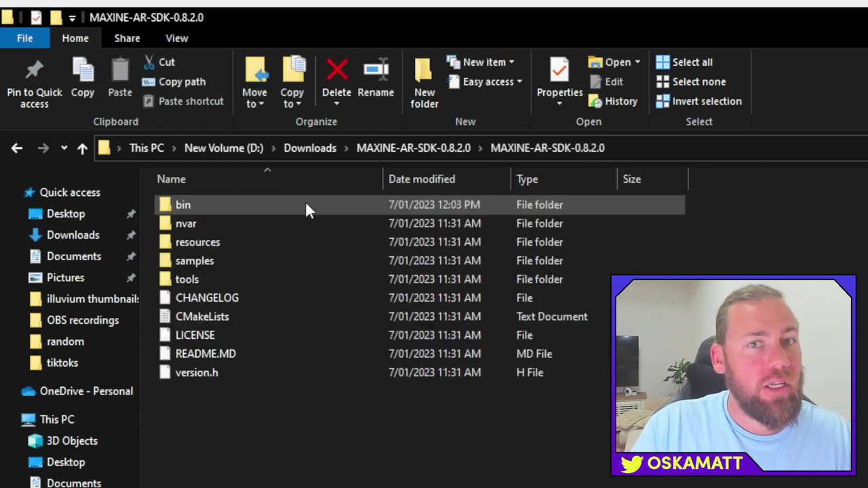Image resolution: width=868 pixels, height=488 pixels.
Task: Click the first MAXINE-AR-SDK-0.8.2.0 breadcrumb
Action: coord(414,148)
